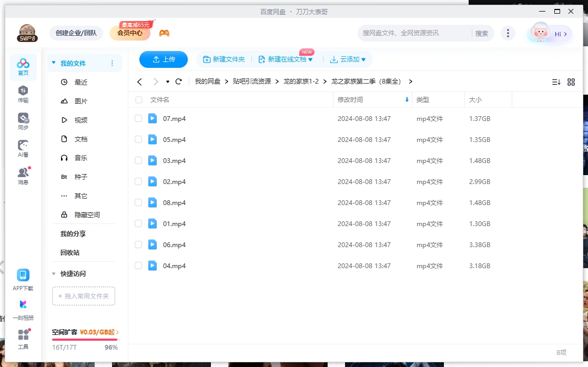Refresh the current folder list
The image size is (588, 367).
tap(179, 81)
